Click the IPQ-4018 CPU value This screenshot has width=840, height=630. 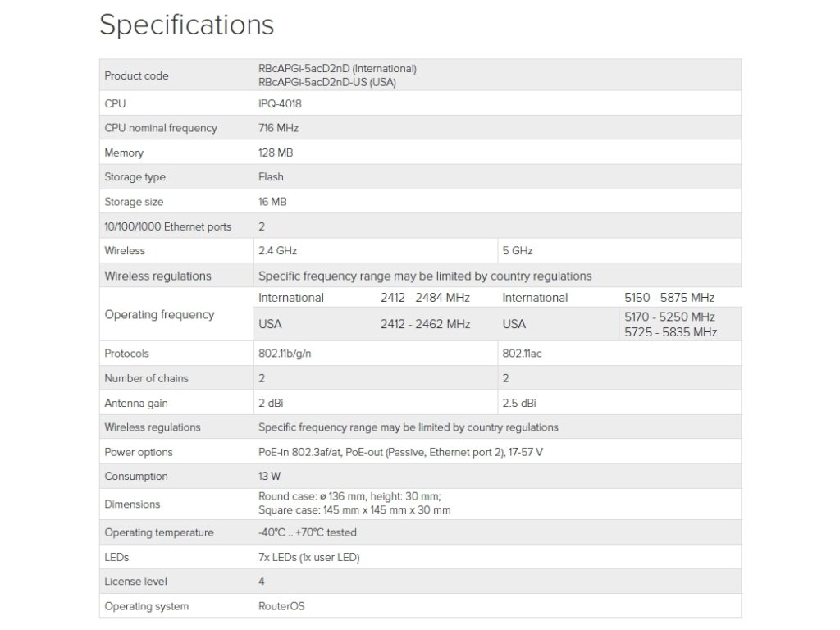coord(274,103)
